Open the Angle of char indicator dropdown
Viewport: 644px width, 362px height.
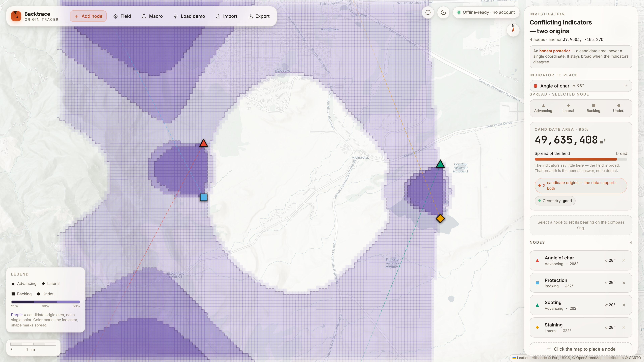click(x=581, y=86)
